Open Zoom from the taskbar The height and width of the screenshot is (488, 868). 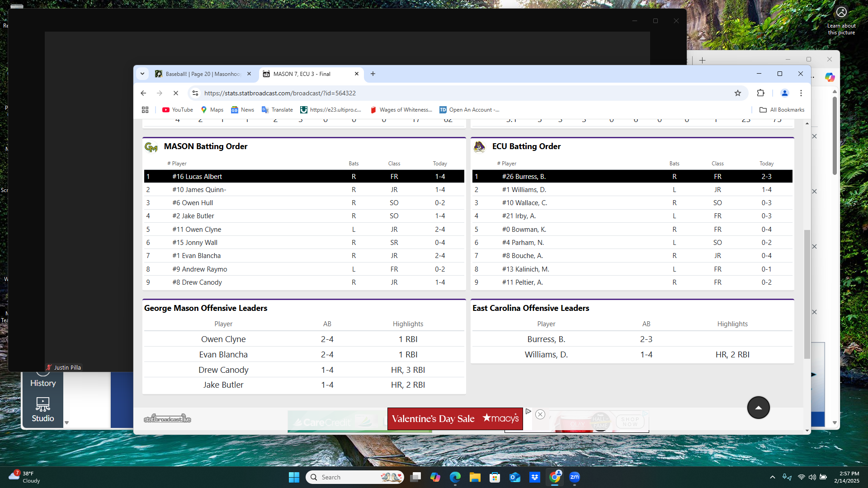[575, 477]
